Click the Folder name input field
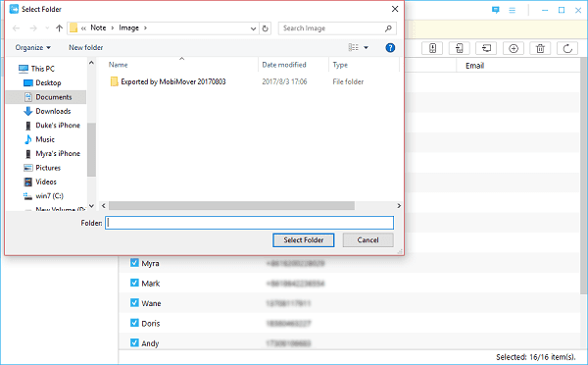The width and height of the screenshot is (588, 365). (x=249, y=223)
